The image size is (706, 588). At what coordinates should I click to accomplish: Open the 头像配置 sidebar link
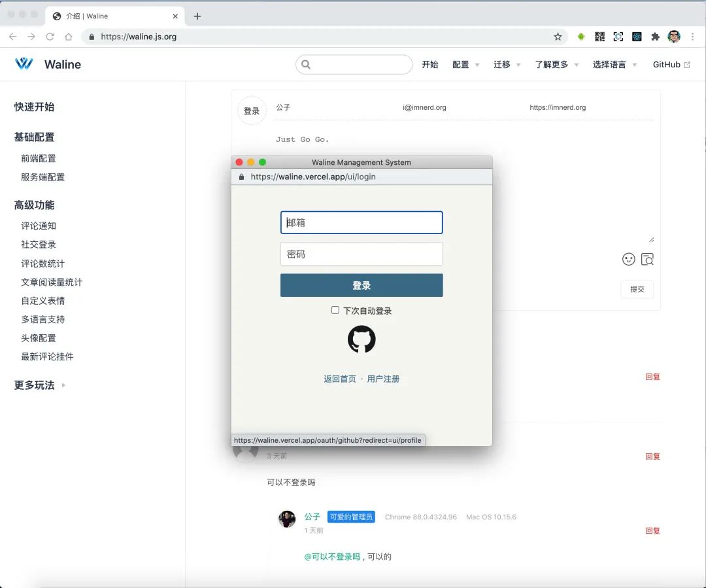[39, 338]
